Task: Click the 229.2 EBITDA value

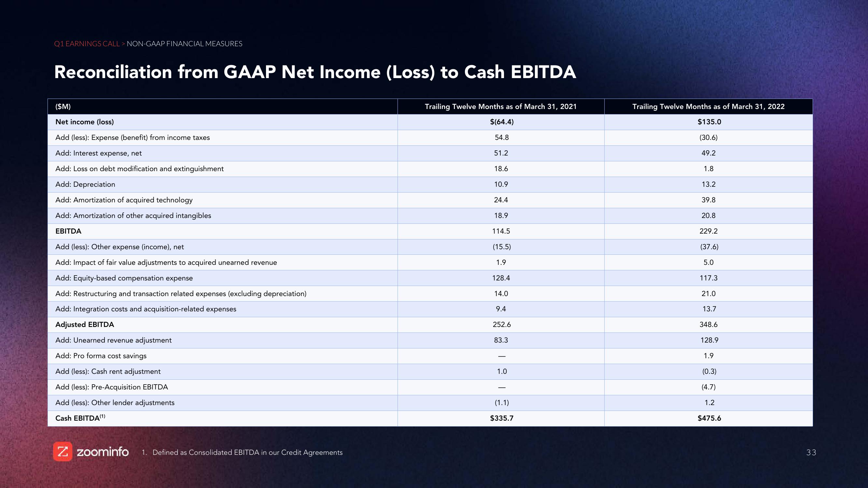Action: 708,231
